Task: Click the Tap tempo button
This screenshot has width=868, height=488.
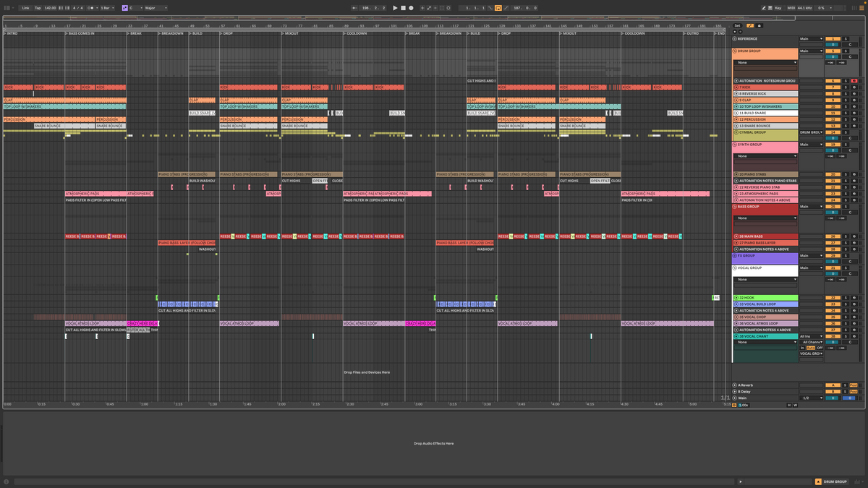Action: (38, 7)
